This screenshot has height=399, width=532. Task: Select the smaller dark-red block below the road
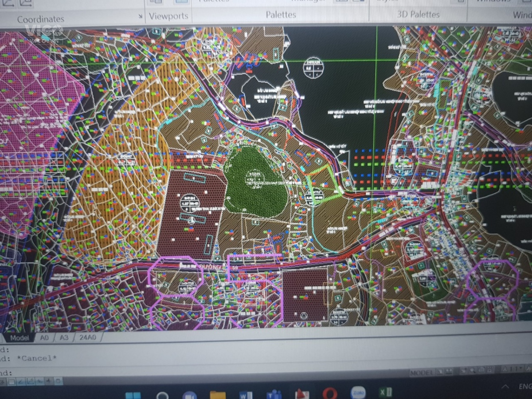point(305,295)
